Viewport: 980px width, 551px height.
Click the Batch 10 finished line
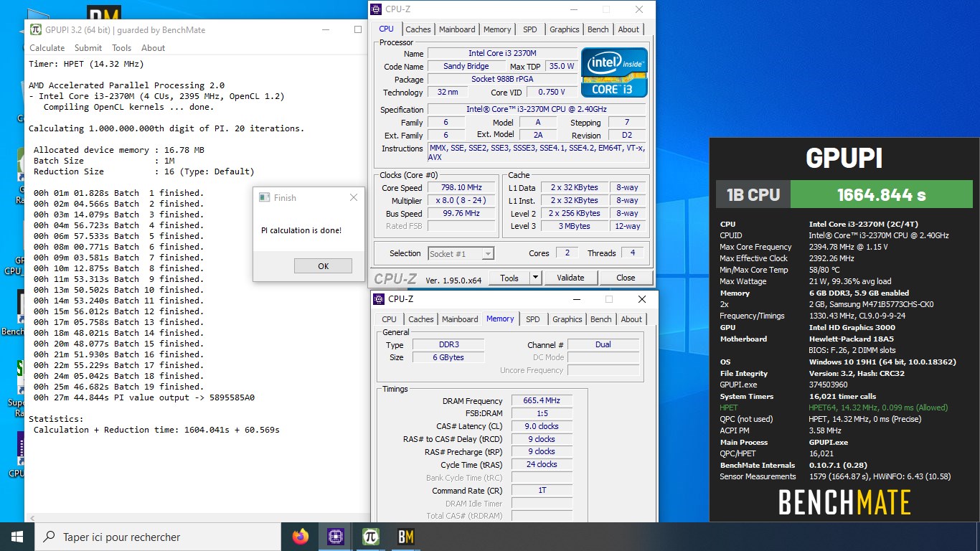click(x=118, y=290)
